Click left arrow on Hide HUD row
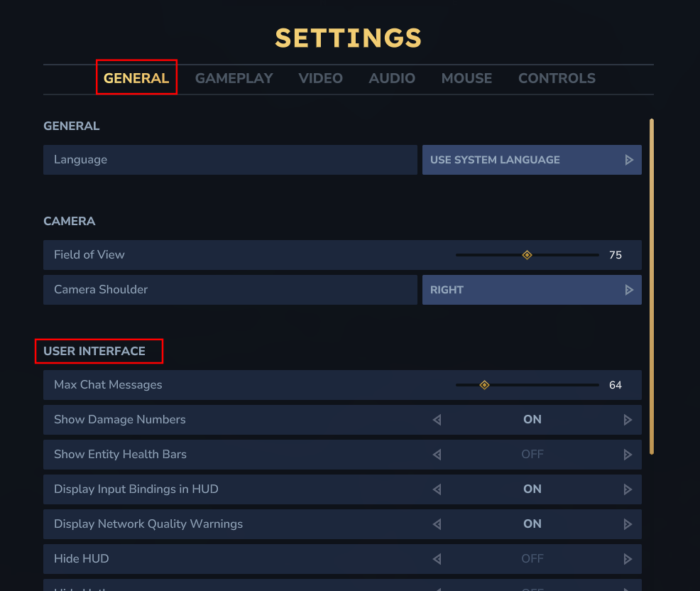The width and height of the screenshot is (700, 591). pos(437,559)
